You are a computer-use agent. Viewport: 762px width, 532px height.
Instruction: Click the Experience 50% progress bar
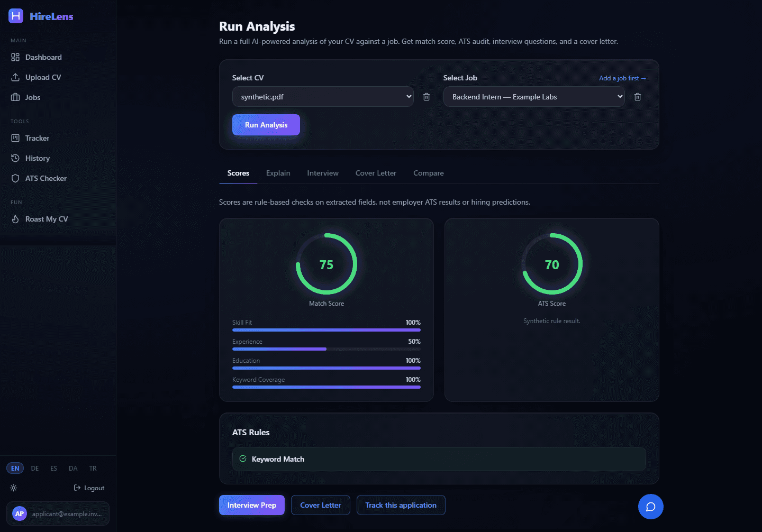326,349
